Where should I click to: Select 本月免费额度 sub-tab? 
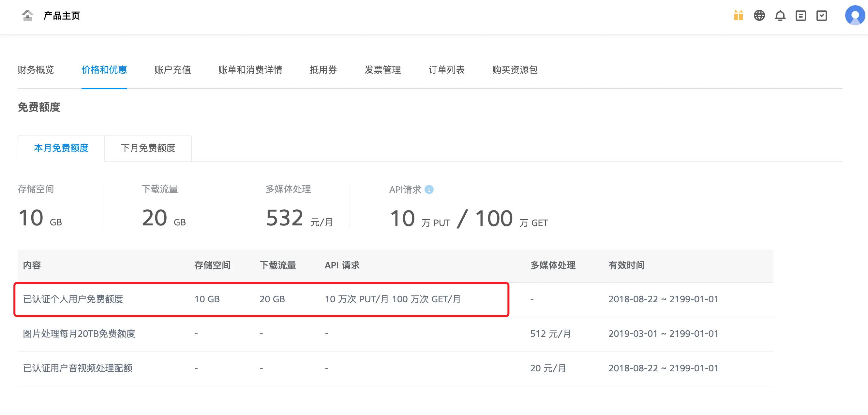[61, 148]
